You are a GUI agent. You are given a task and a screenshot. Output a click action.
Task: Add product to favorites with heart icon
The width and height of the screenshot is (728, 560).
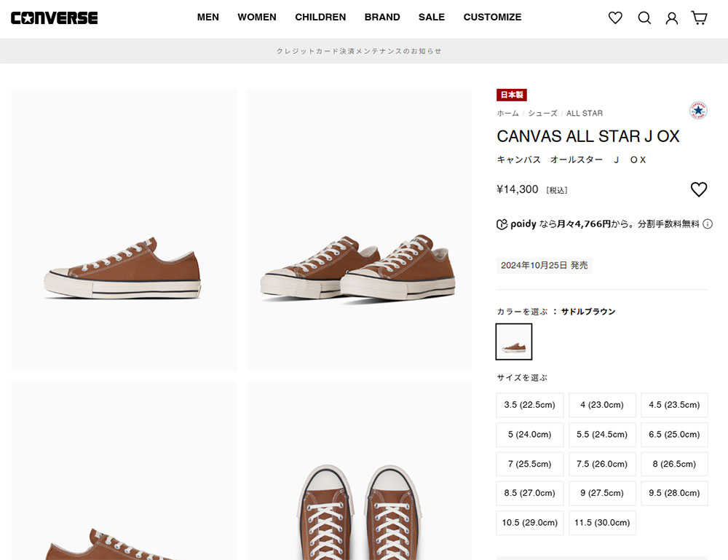coord(699,189)
